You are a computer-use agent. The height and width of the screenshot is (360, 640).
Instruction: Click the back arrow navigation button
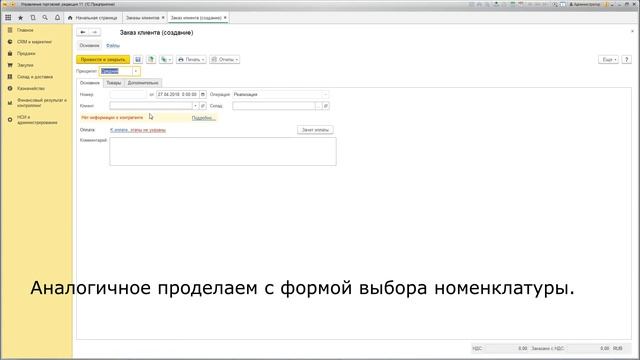point(82,32)
